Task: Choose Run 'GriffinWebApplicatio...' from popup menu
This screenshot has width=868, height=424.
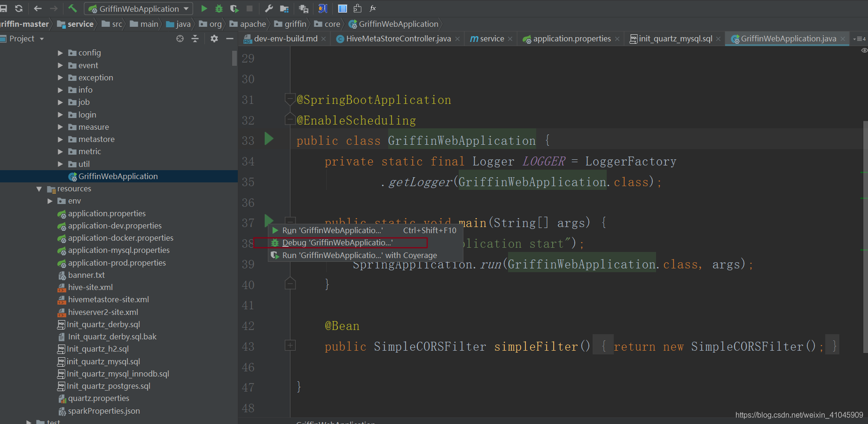Action: (365, 230)
